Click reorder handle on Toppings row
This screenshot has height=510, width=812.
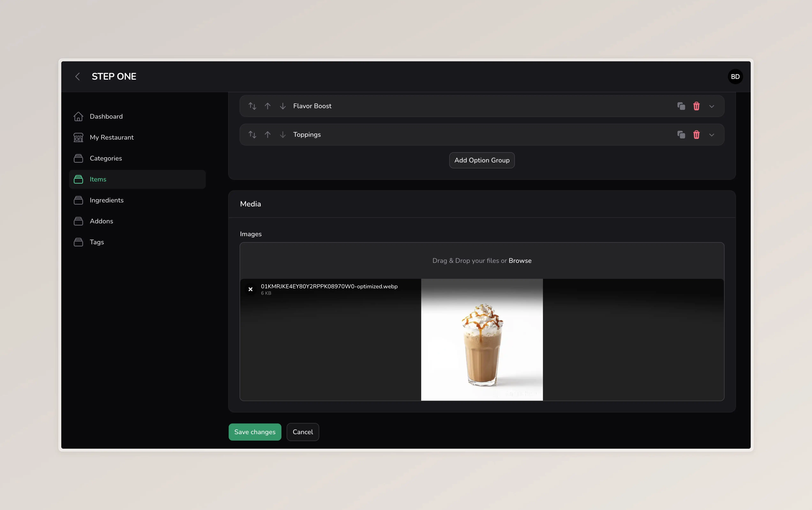click(x=252, y=135)
